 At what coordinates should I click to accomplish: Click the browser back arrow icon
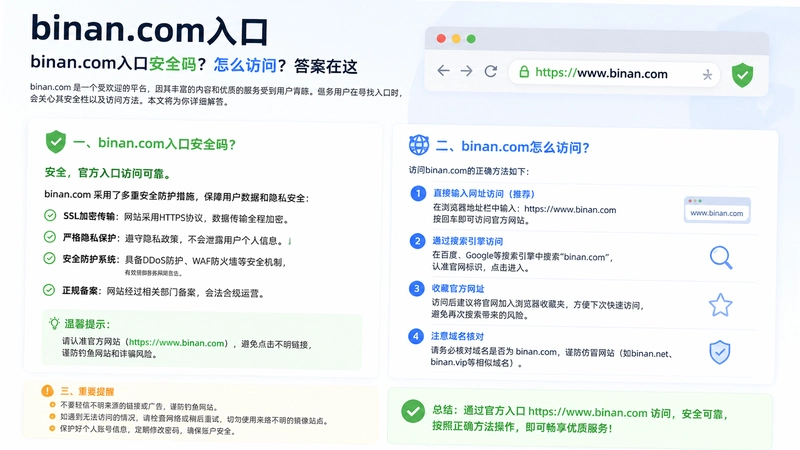(443, 71)
